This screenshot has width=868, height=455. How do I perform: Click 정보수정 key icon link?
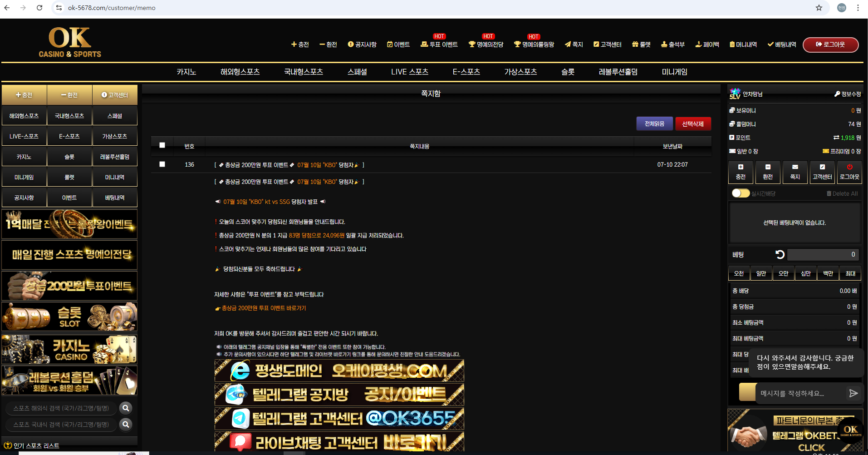[847, 94]
